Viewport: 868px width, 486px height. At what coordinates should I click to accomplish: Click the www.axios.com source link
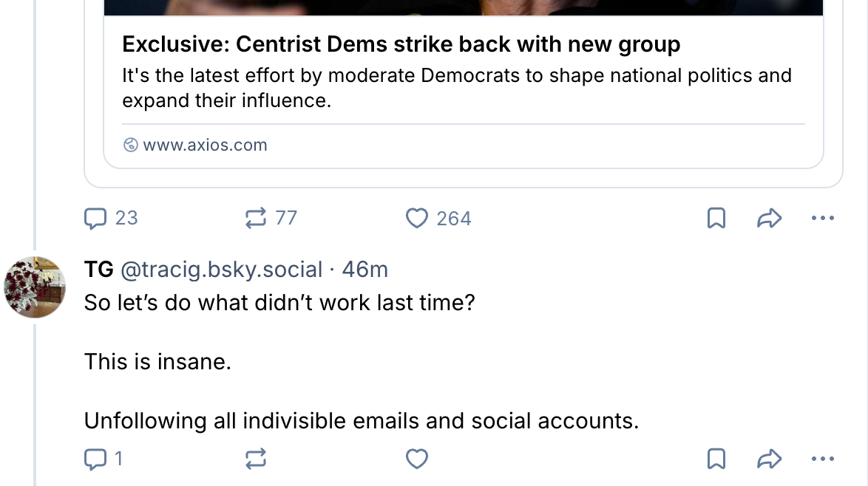(x=205, y=145)
